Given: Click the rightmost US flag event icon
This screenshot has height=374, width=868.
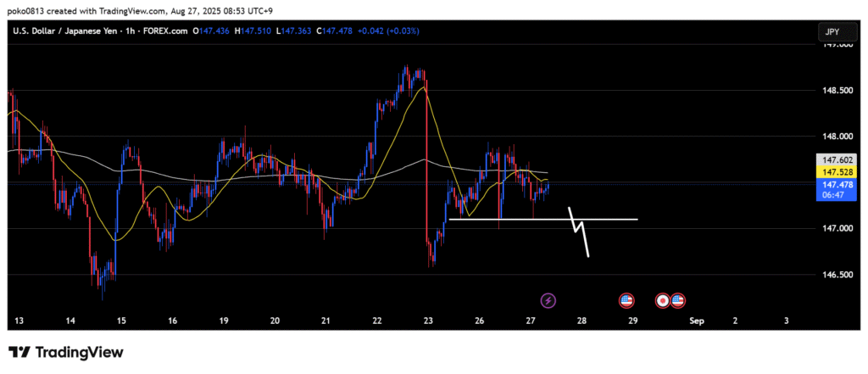Looking at the screenshot, I should coord(677,300).
